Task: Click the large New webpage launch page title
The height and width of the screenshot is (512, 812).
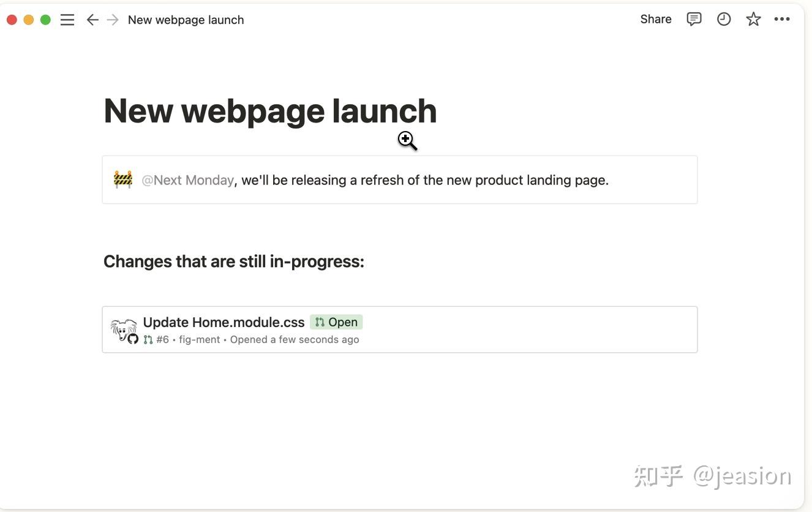Action: pyautogui.click(x=270, y=111)
